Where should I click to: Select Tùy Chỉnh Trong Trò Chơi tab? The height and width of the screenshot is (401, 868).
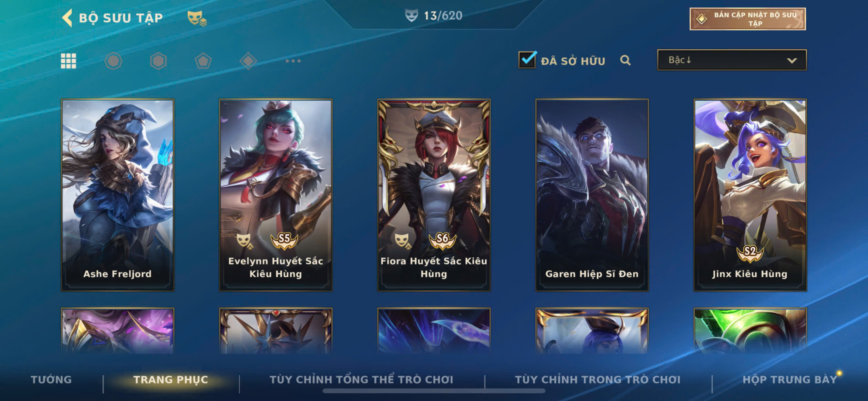597,379
